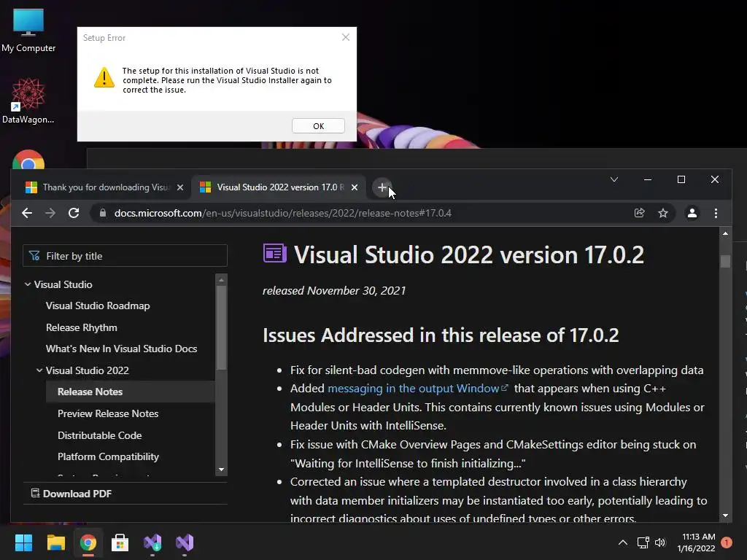Image resolution: width=747 pixels, height=560 pixels.
Task: Open What's New In Visual Studio Docs
Action: click(x=121, y=349)
